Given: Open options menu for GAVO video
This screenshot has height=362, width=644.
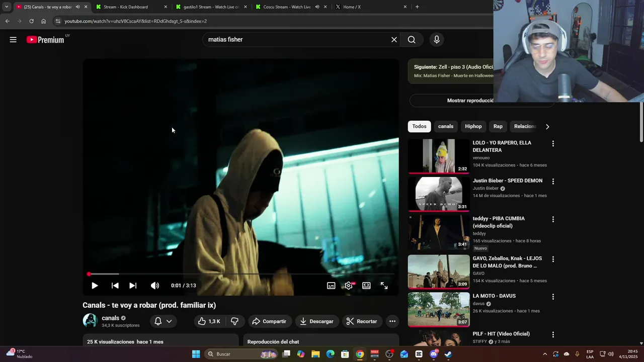Looking at the screenshot, I should [x=553, y=259].
